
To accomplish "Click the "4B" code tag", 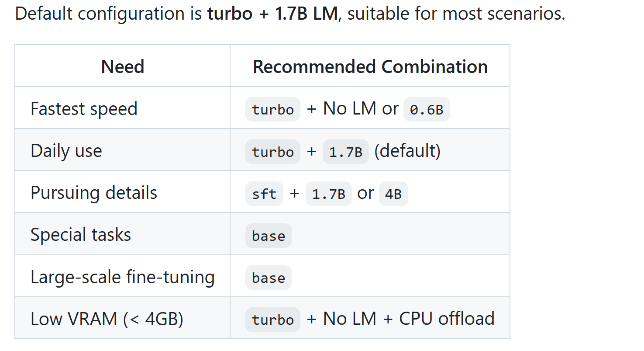I will click(393, 194).
